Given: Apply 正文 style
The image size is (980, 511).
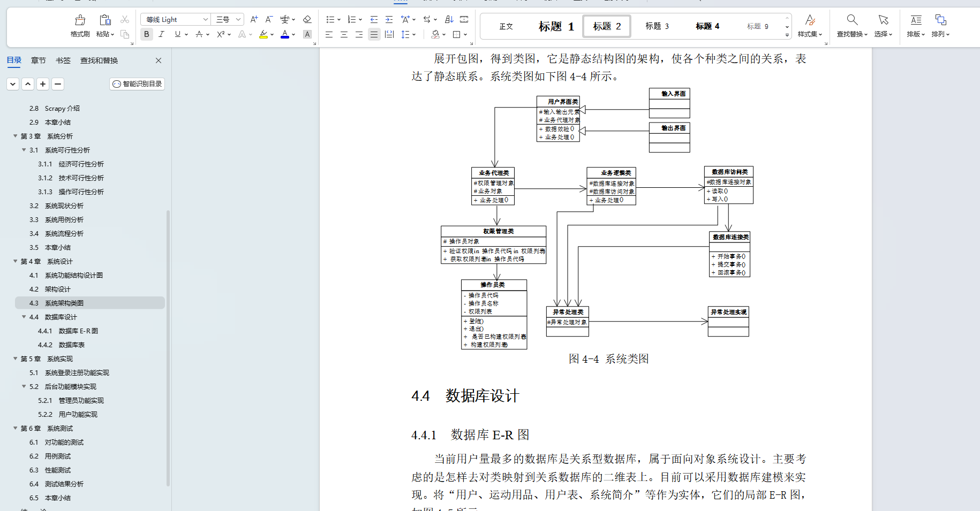Looking at the screenshot, I should click(506, 26).
